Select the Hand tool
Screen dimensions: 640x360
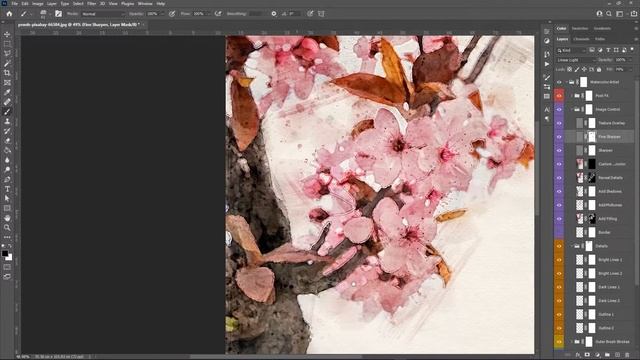[x=7, y=218]
